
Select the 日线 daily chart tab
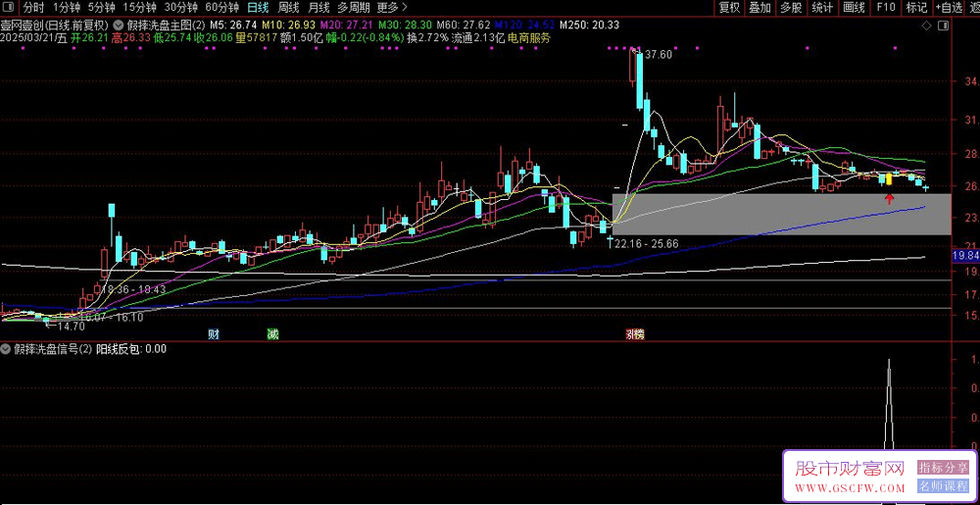tap(258, 8)
